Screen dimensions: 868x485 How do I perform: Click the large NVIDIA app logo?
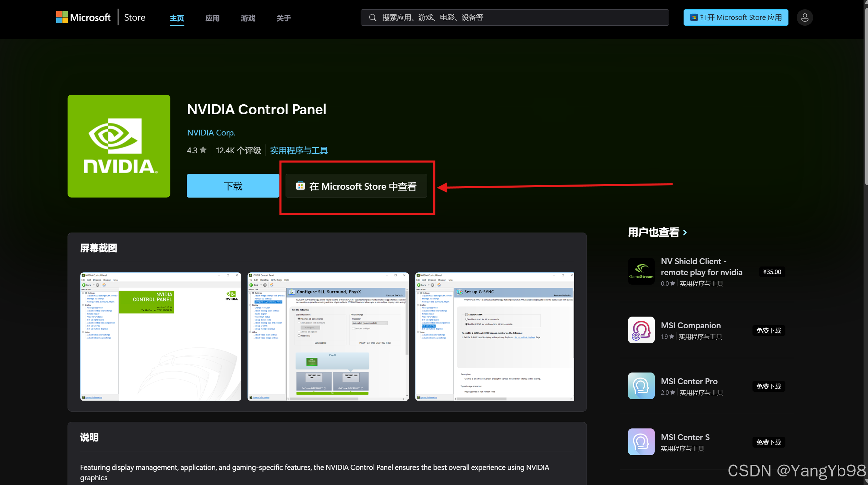tap(119, 146)
